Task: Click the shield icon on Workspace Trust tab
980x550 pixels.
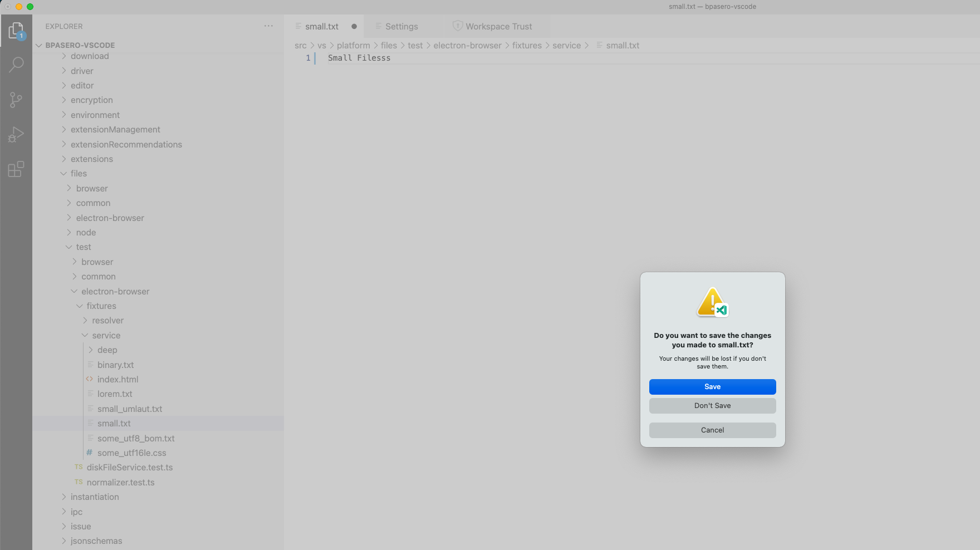Action: click(x=457, y=26)
